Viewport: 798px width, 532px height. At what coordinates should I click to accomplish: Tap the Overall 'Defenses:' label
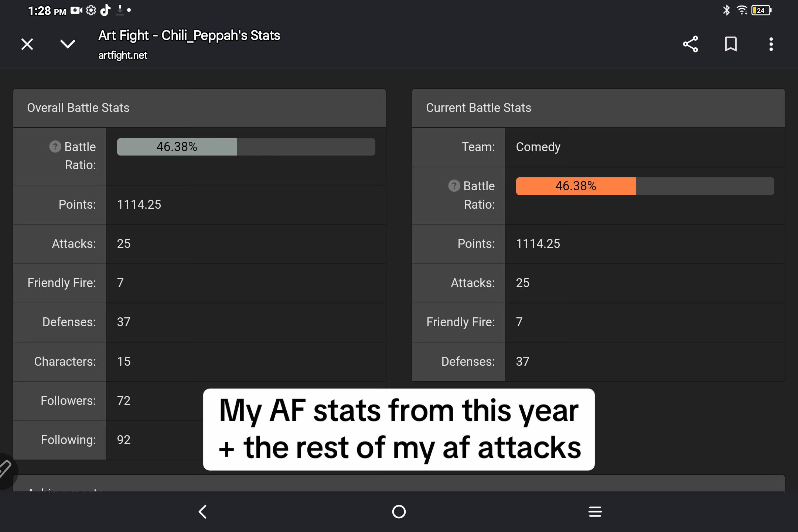[69, 322]
